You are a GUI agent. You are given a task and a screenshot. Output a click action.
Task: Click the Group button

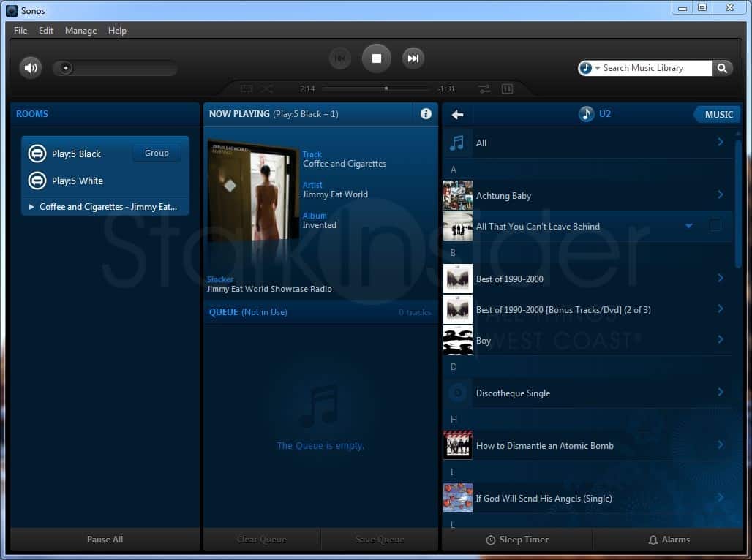point(157,153)
